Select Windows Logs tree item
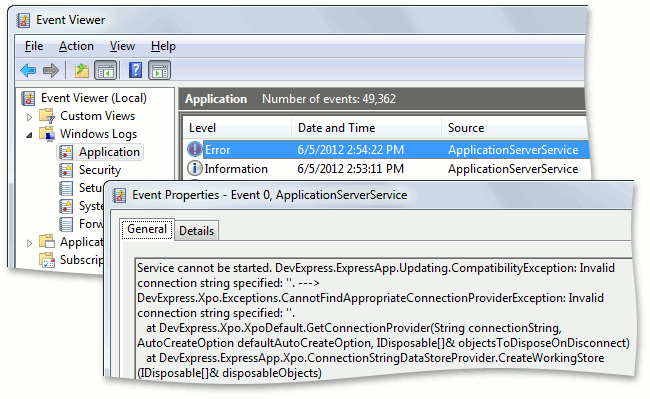The height and width of the screenshot is (399, 650). [98, 134]
